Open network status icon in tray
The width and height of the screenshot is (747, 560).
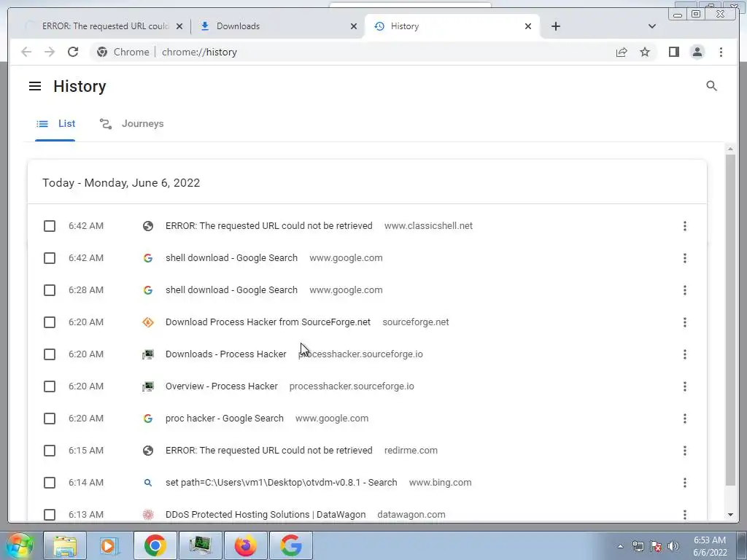(638, 546)
